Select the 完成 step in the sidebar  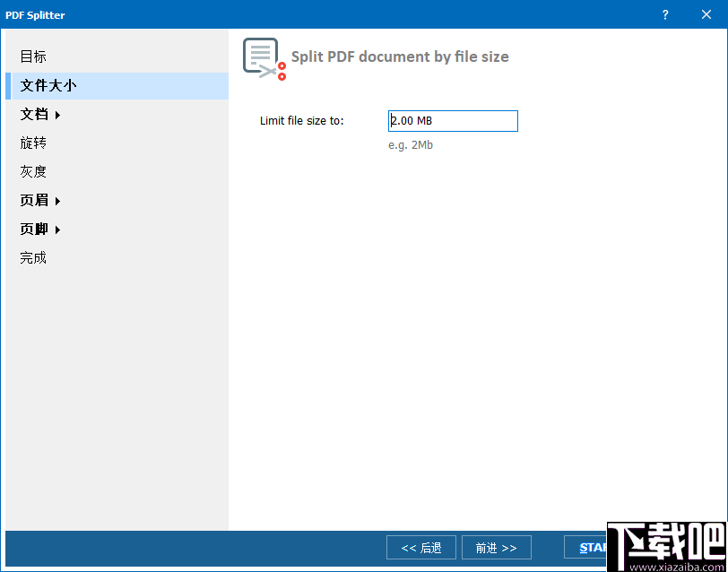pyautogui.click(x=32, y=257)
